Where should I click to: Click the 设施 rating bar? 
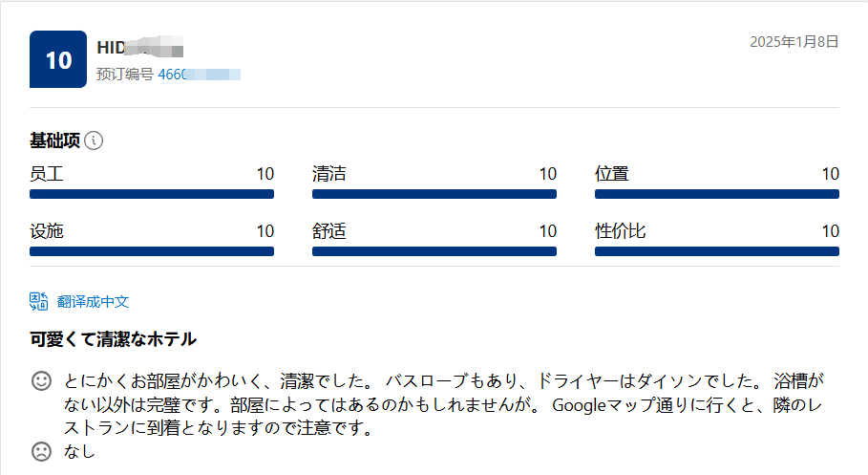click(152, 251)
